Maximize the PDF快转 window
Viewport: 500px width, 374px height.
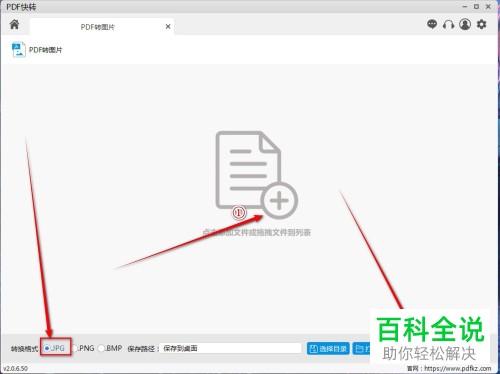(476, 7)
